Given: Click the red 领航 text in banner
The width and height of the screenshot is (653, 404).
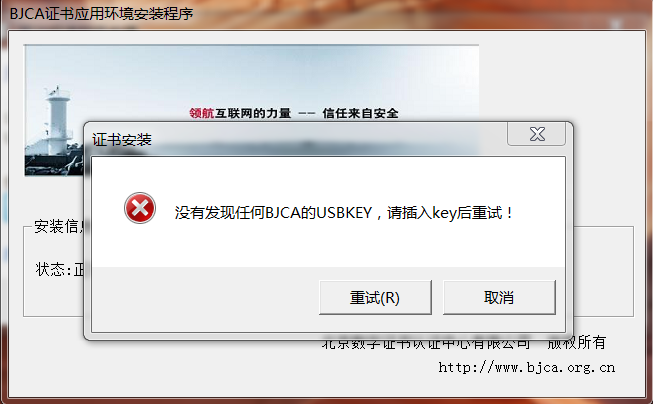Looking at the screenshot, I should point(202,113).
